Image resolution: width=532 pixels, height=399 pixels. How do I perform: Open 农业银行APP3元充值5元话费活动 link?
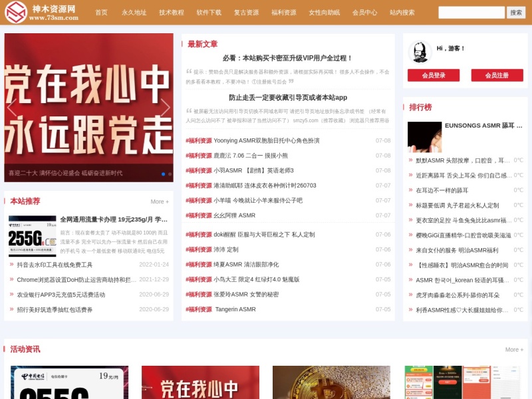(x=61, y=295)
